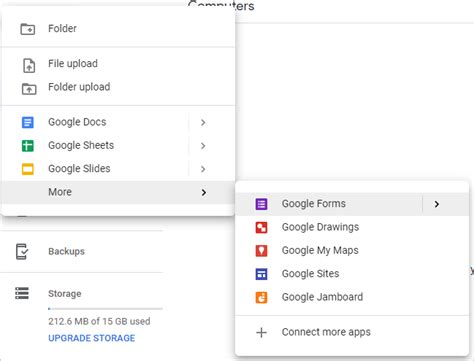Image resolution: width=474 pixels, height=361 pixels.
Task: Select Folder upload menu entry
Action: (118, 87)
